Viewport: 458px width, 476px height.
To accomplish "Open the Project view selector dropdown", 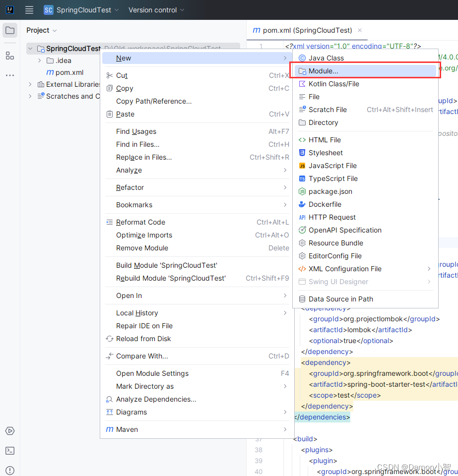I will coord(41,30).
